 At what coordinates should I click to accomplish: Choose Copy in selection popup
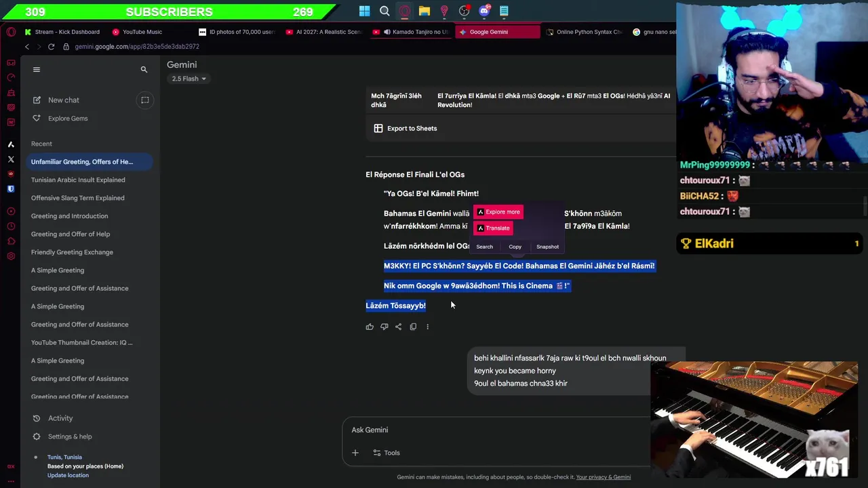[515, 247]
